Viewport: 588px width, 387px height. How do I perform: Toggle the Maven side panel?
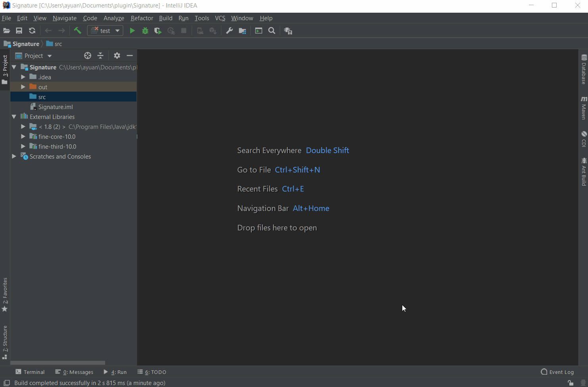point(584,108)
